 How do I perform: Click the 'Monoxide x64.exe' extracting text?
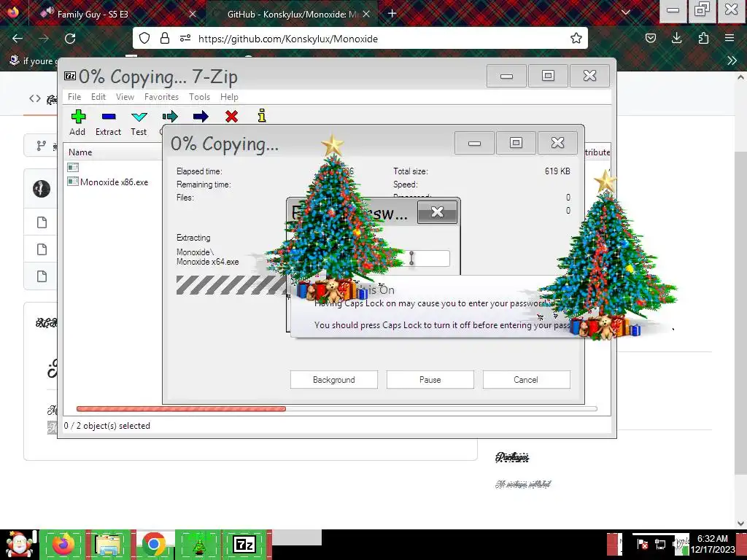(208, 262)
